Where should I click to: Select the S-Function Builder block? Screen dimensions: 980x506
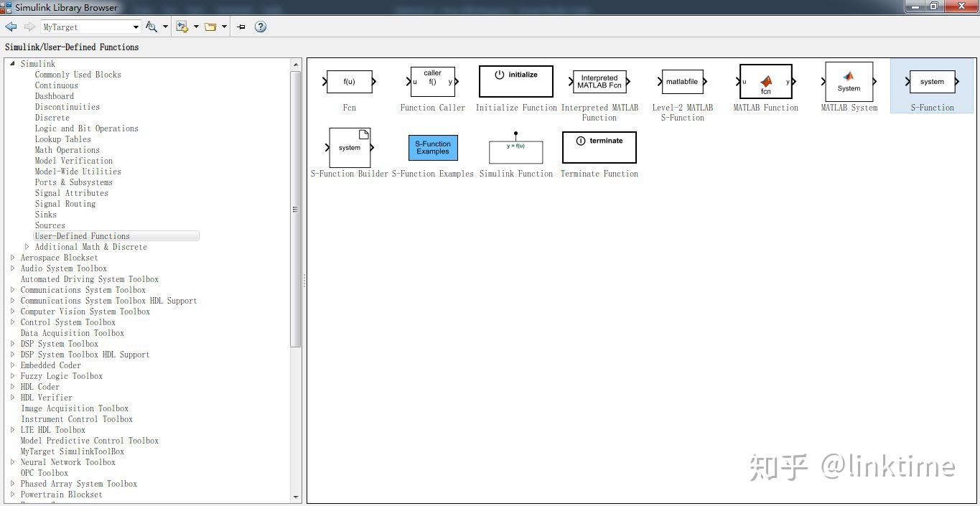pyautogui.click(x=349, y=147)
